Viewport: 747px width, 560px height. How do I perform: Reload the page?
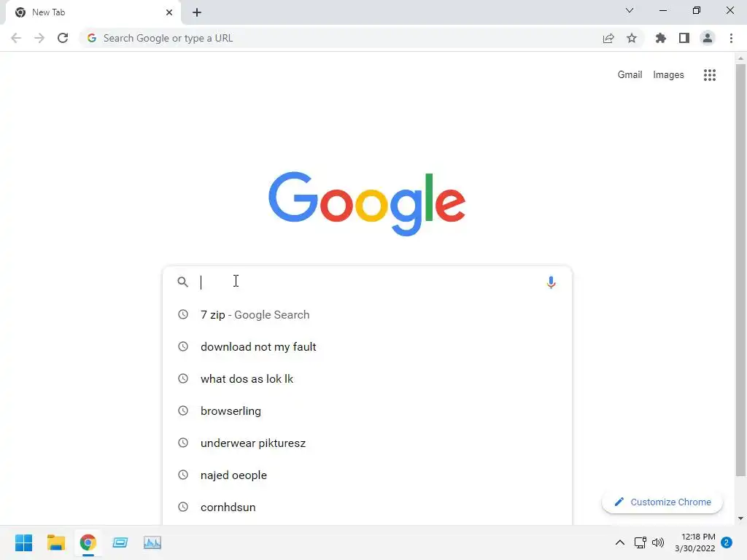pos(63,38)
